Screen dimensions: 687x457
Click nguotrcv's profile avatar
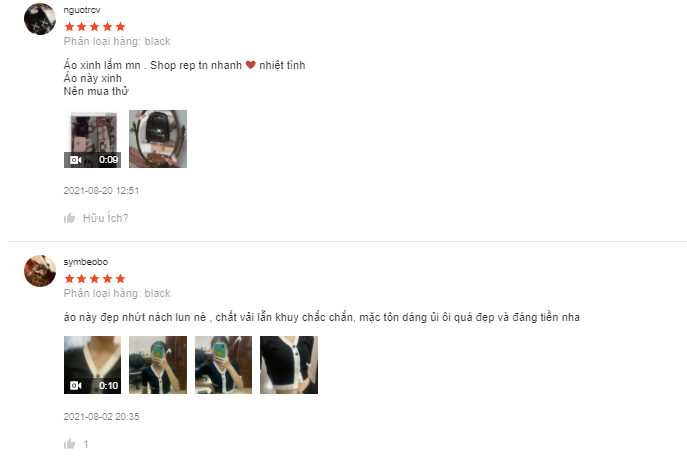40,19
